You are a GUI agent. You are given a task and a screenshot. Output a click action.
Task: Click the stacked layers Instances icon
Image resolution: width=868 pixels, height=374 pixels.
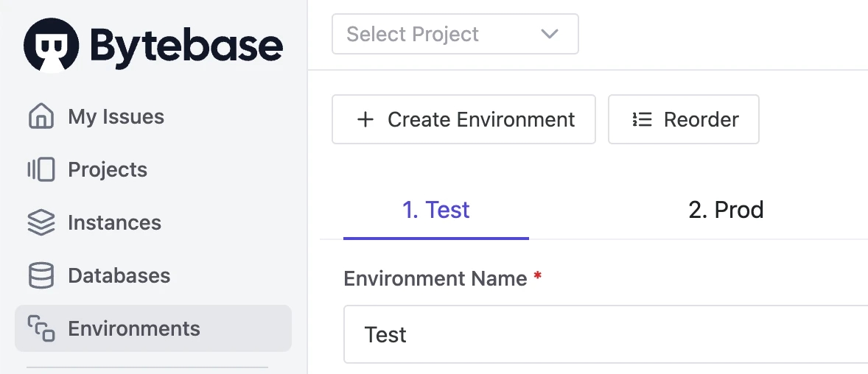pos(41,222)
